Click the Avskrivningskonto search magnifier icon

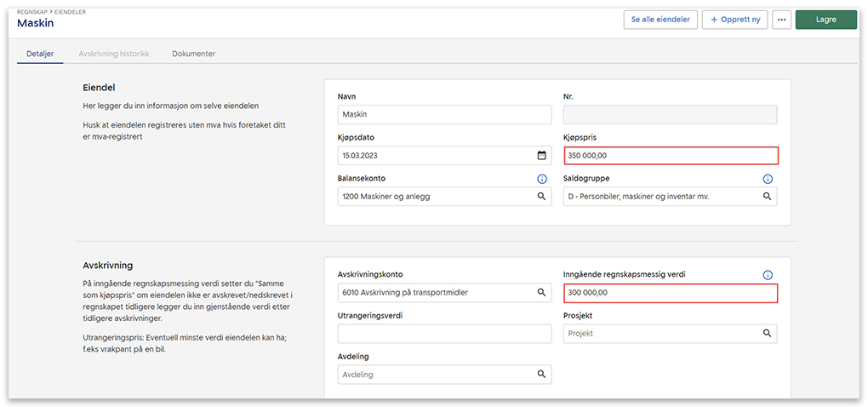(x=541, y=293)
